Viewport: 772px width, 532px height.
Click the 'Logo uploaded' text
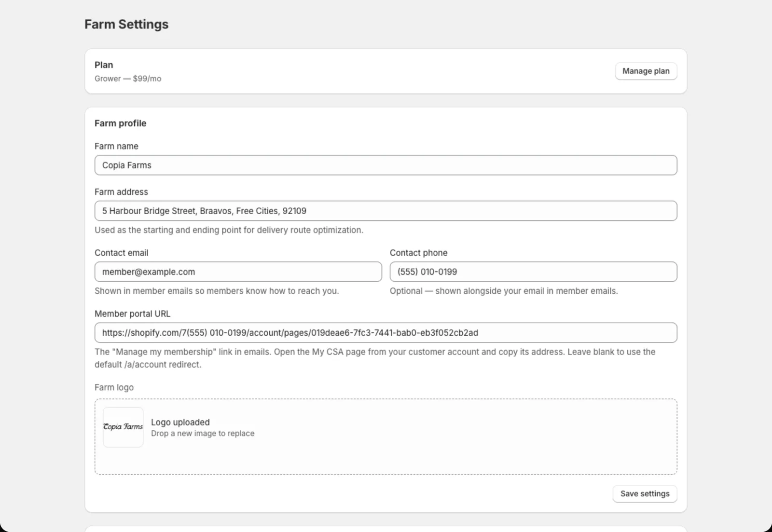(x=180, y=422)
